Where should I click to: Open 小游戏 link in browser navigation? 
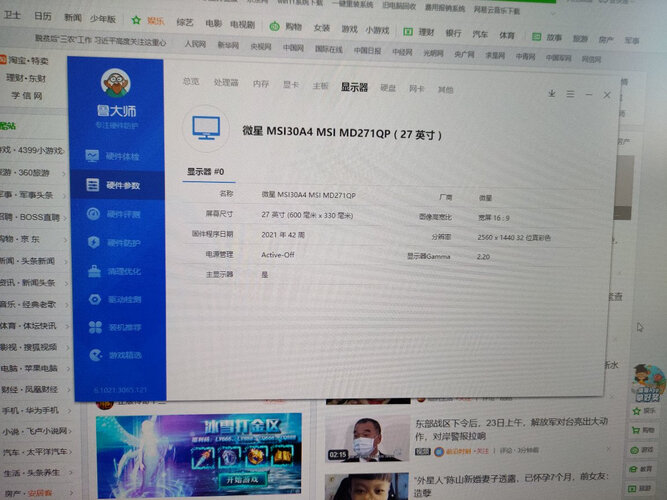point(377,30)
